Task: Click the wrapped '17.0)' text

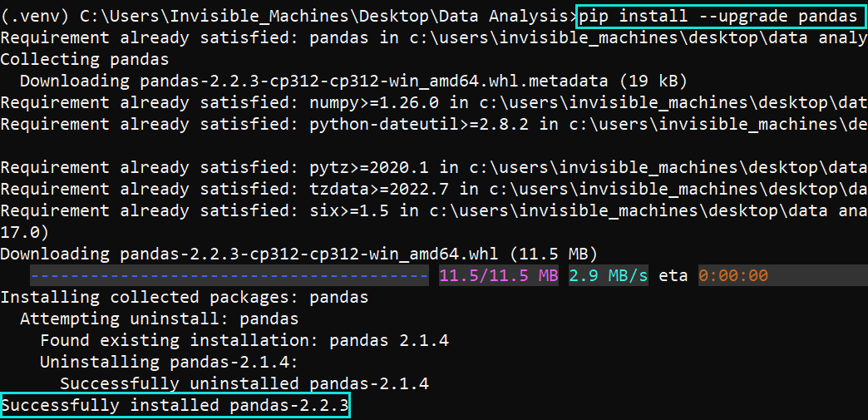Action: (25, 233)
